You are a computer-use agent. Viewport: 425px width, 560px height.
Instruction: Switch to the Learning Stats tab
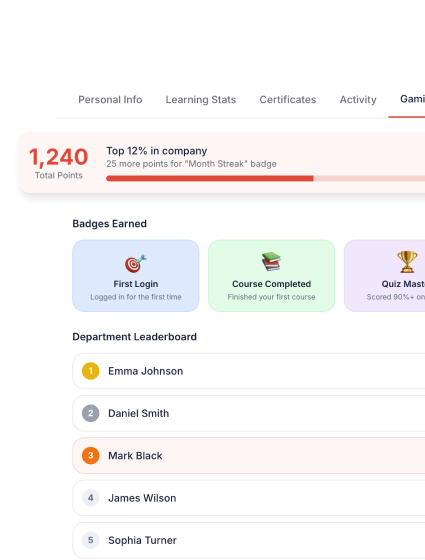201,100
